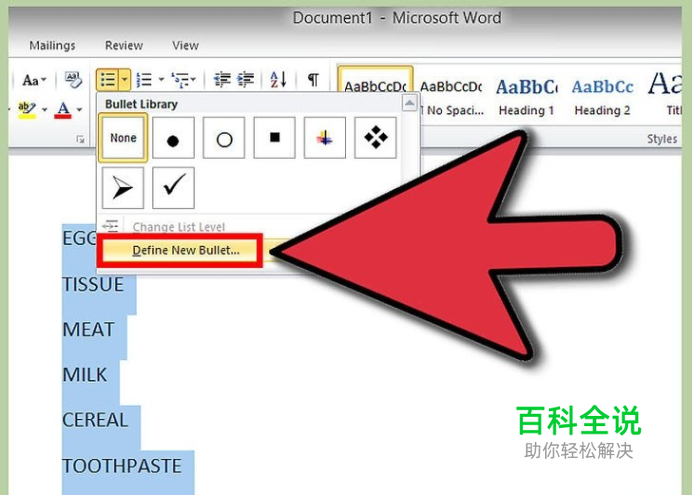Screen dimensions: 692x495
Task: Click Change List Level menu item
Action: coord(179,227)
